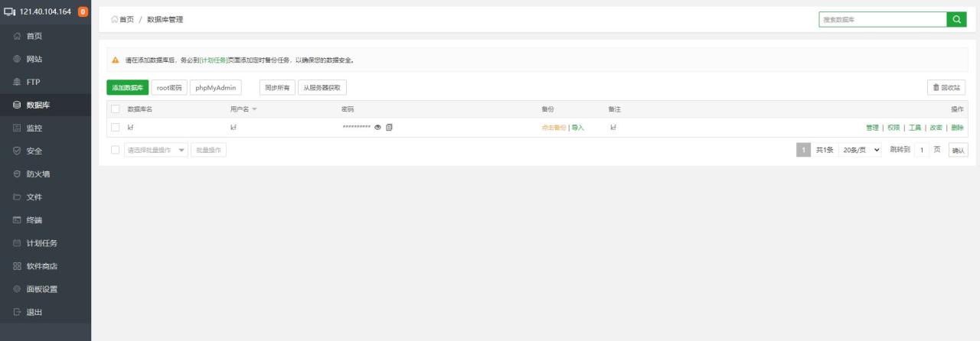Click the 工具 link for kf
The width and height of the screenshot is (980, 341).
915,128
